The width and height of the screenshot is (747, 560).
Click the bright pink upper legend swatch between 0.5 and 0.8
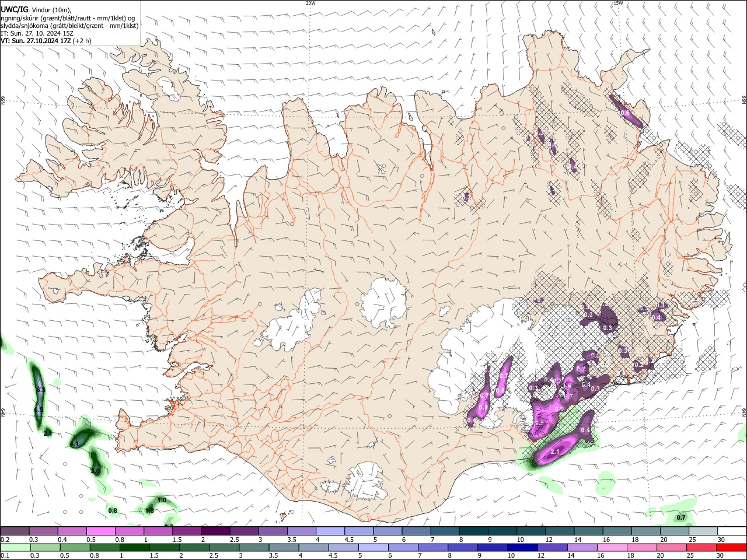coord(101,531)
